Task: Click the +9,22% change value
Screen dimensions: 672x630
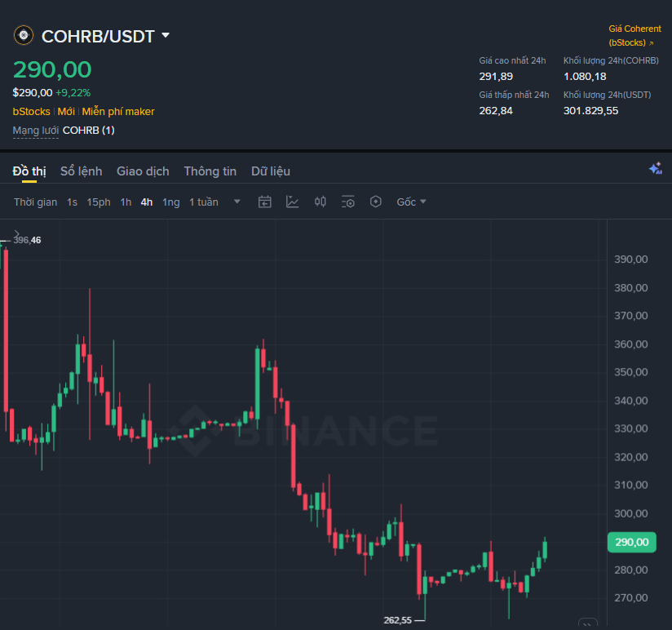Action: point(73,93)
